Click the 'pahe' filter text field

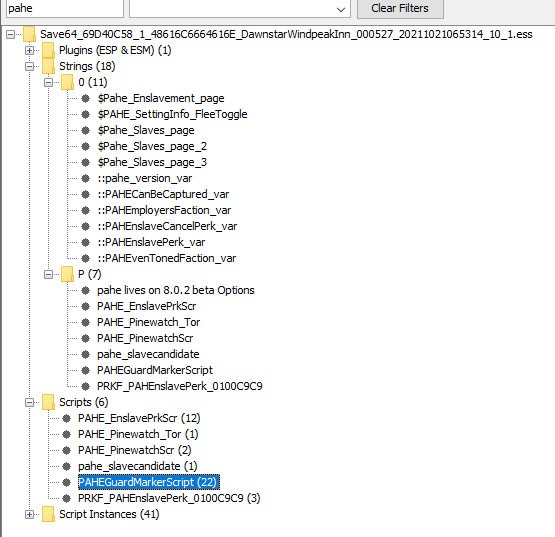65,8
